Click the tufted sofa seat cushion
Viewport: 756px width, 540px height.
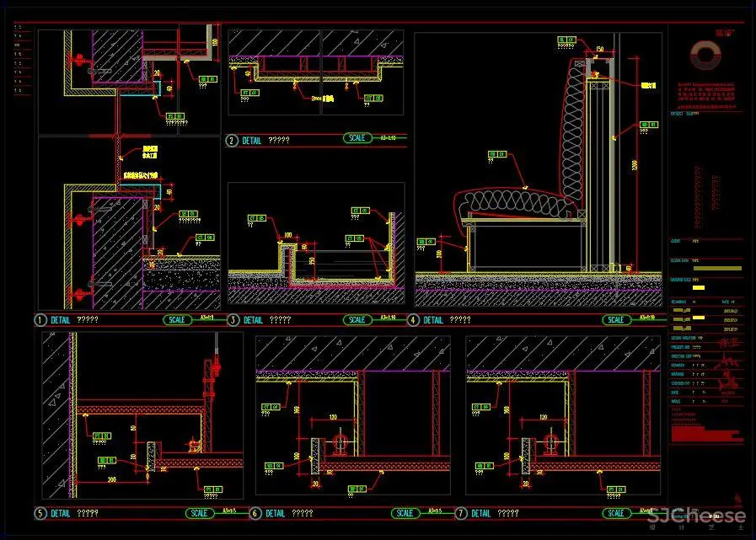[x=514, y=203]
